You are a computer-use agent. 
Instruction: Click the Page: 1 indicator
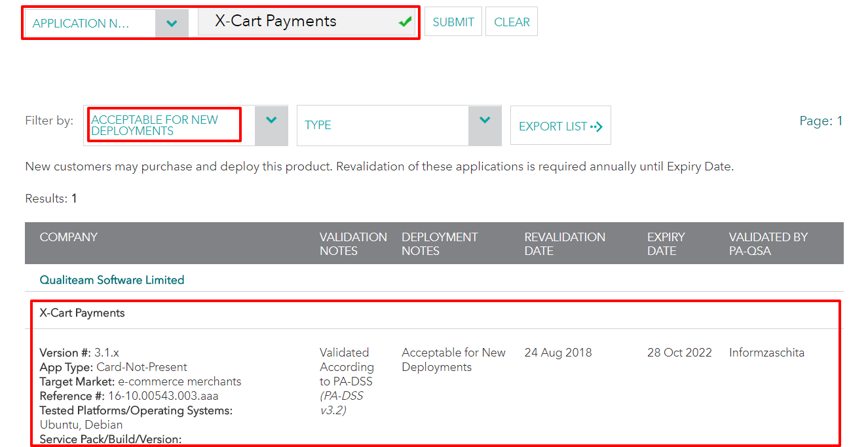tap(821, 121)
